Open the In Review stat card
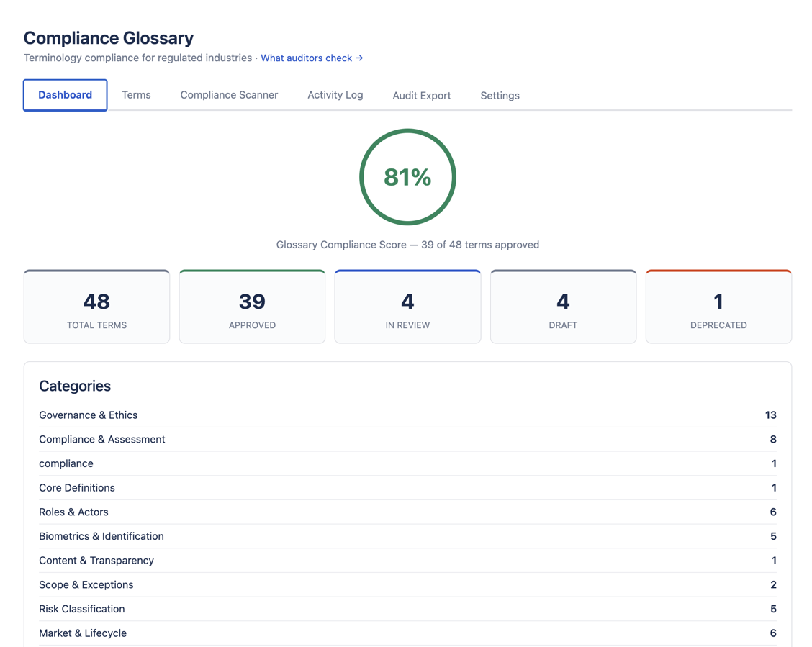This screenshot has height=647, width=812. [x=407, y=307]
